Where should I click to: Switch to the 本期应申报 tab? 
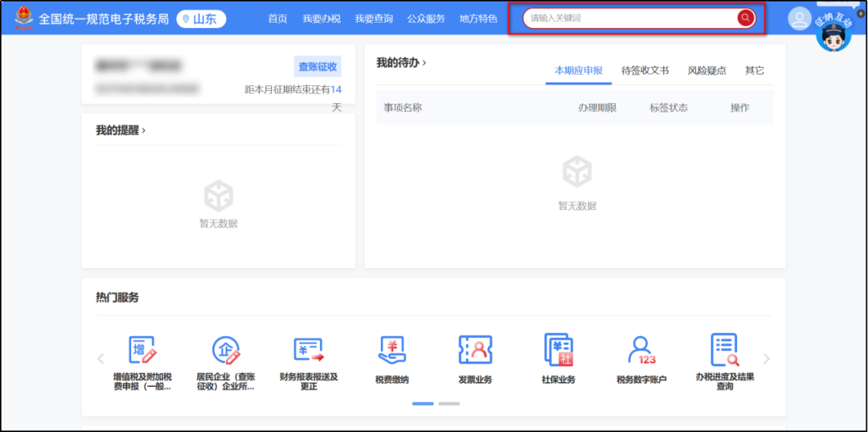point(579,70)
